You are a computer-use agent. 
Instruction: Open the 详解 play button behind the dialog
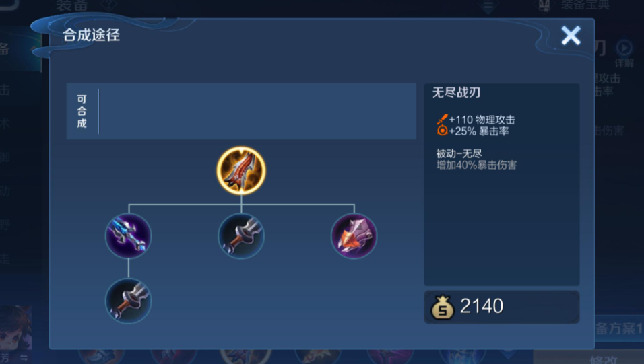click(x=624, y=48)
